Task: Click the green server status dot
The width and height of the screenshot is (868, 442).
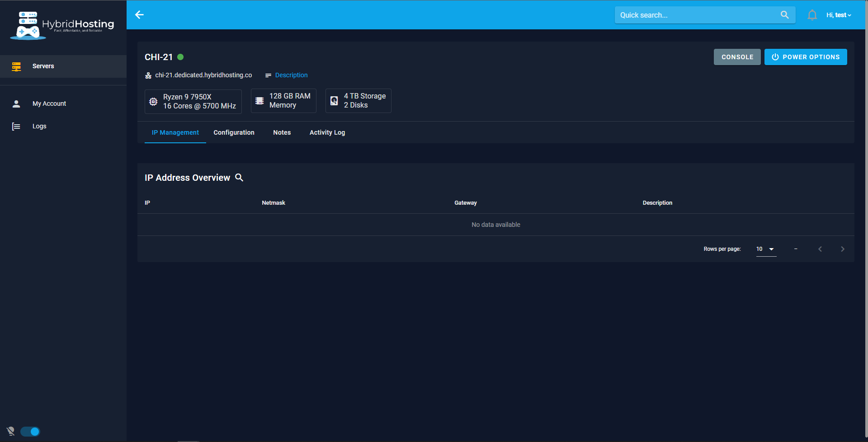Action: coord(180,57)
